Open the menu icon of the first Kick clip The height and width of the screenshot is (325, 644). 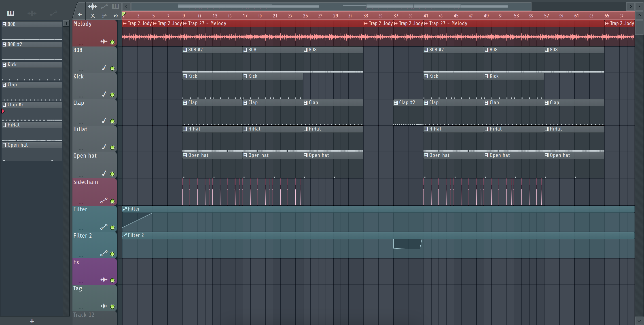point(185,76)
